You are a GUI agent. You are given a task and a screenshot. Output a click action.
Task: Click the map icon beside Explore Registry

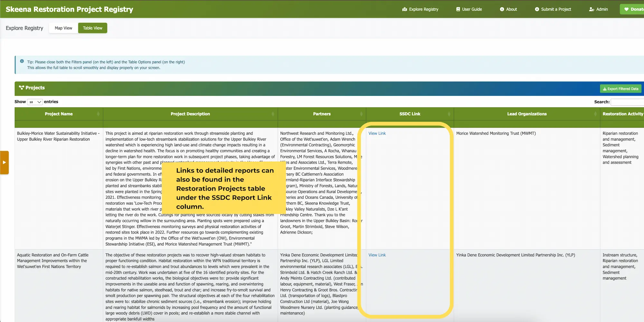click(x=404, y=9)
